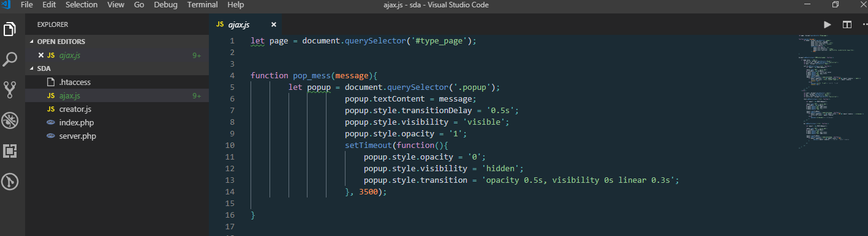Open the Edit menu
This screenshot has height=236, width=868.
point(49,5)
